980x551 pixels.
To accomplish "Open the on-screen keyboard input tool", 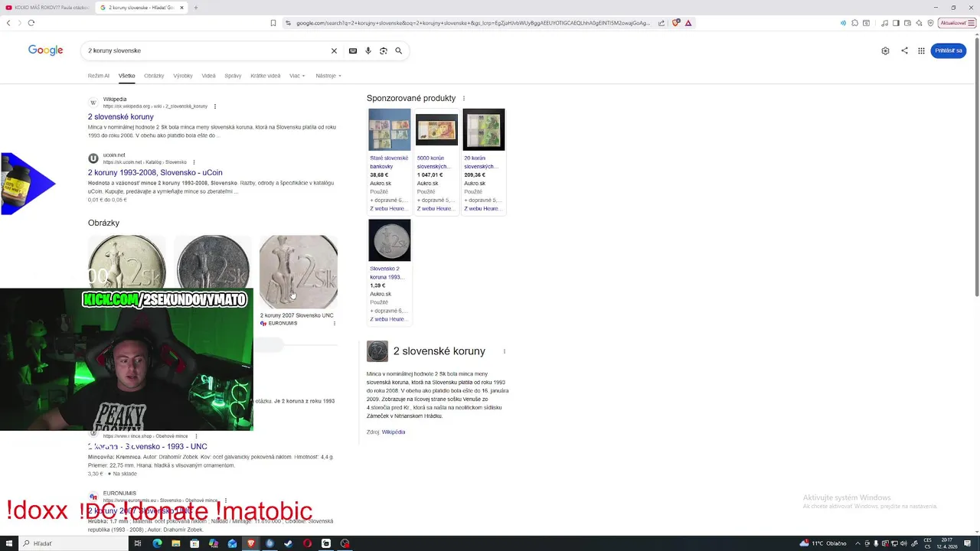I will [353, 51].
